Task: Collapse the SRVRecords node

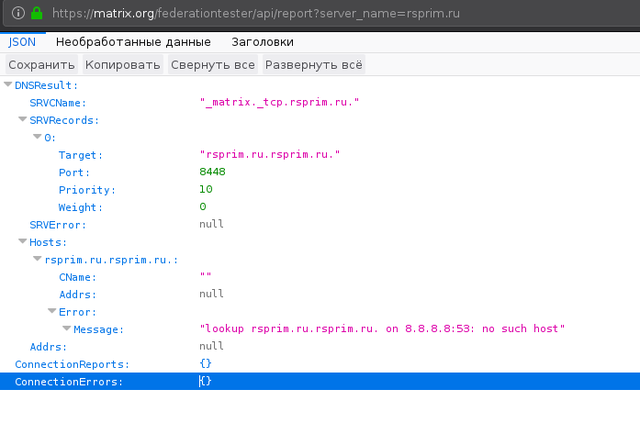Action: coord(22,119)
